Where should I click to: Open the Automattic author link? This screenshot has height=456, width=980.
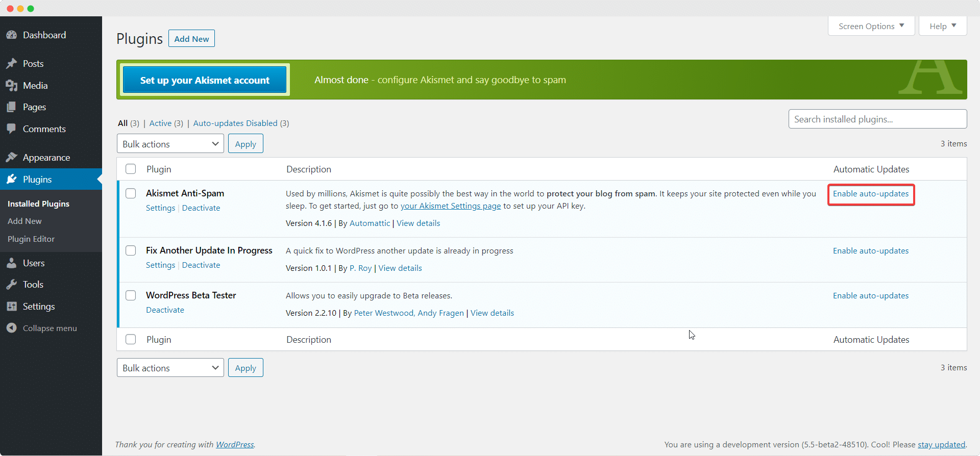pos(370,223)
